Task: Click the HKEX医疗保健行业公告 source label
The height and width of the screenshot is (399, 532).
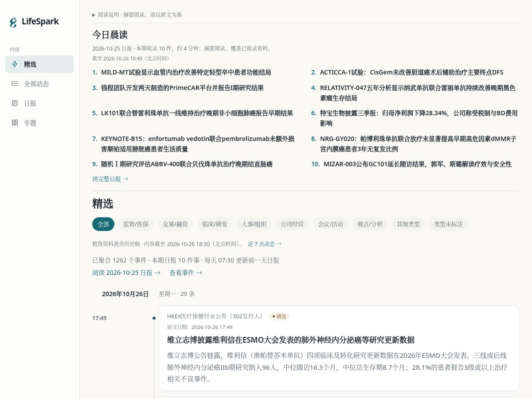Action: pos(215,317)
